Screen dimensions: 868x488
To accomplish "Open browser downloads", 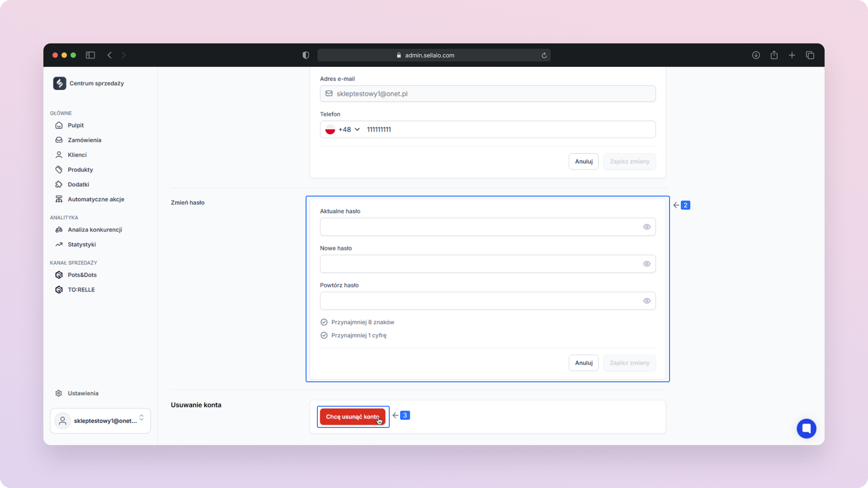I will [x=756, y=55].
